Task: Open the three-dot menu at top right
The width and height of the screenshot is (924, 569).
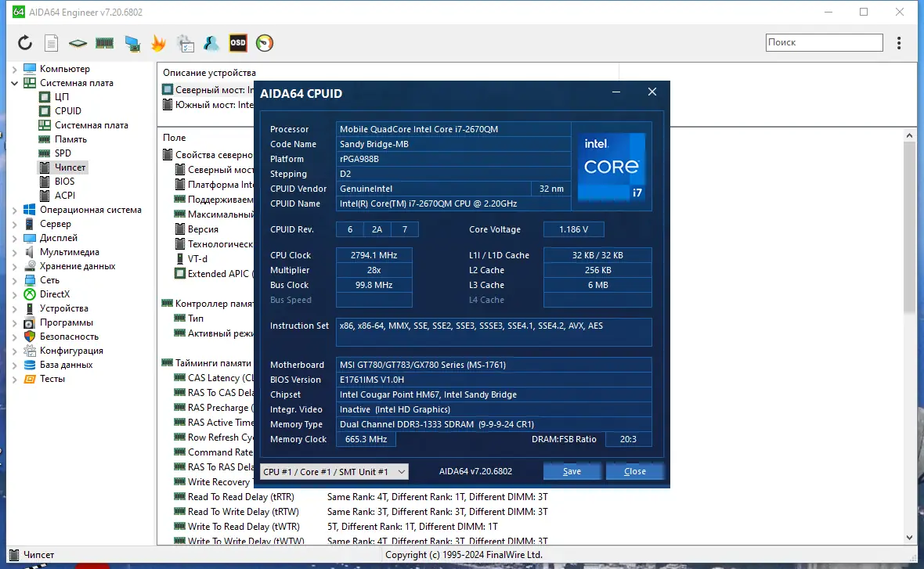Action: (899, 43)
